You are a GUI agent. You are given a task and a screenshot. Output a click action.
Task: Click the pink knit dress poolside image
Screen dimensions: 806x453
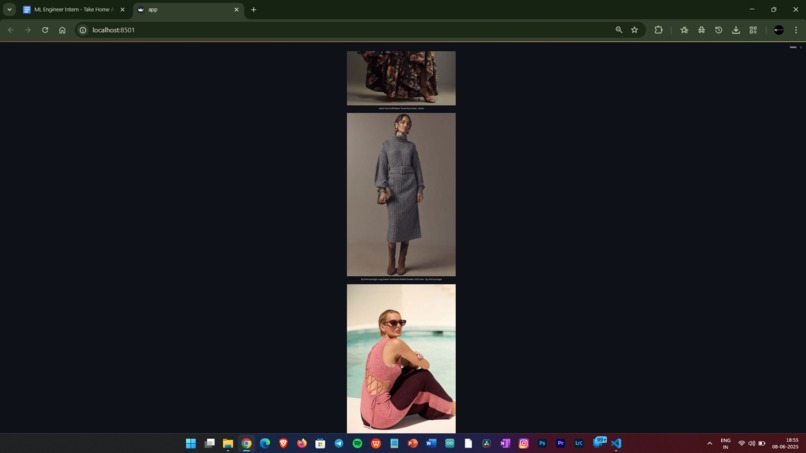click(401, 358)
